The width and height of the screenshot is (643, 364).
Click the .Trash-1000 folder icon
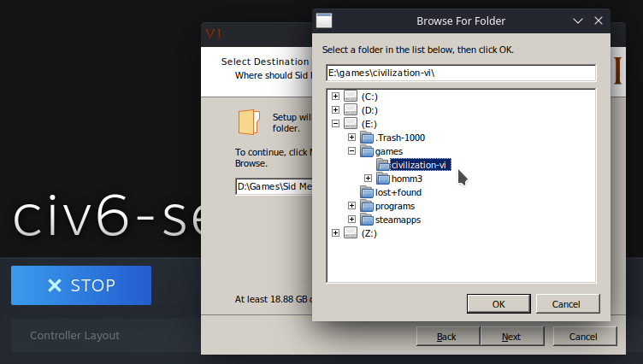367,138
